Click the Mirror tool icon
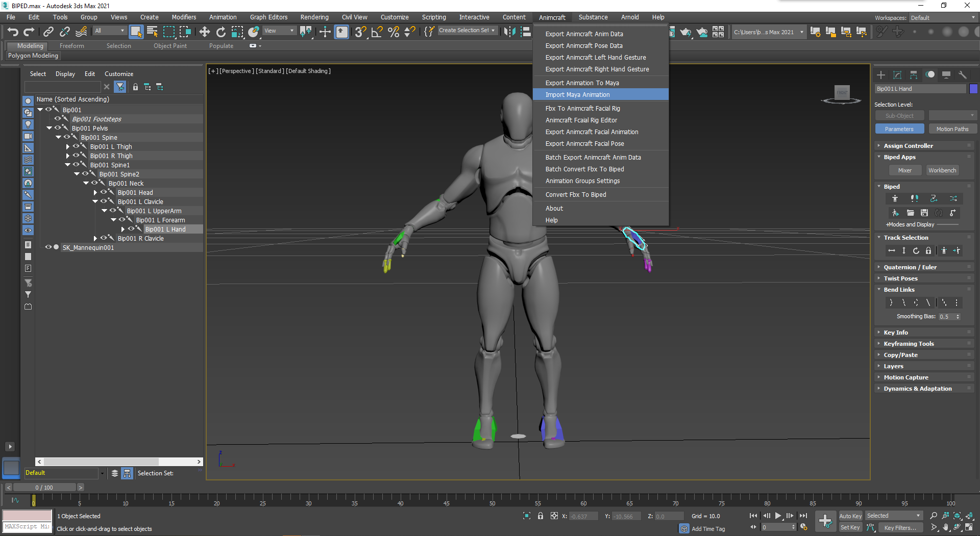 tap(509, 32)
